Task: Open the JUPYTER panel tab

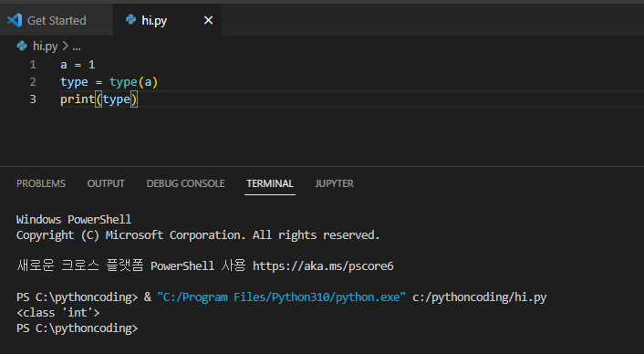Action: pyautogui.click(x=335, y=183)
